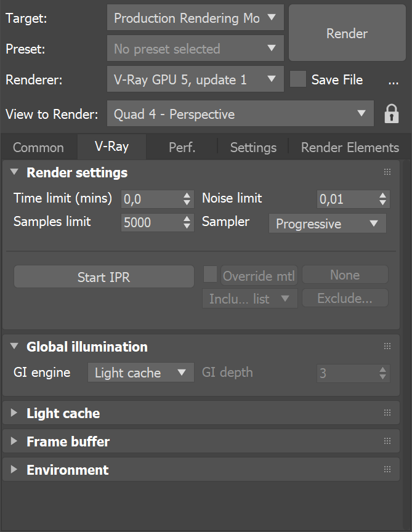Click the Environment rollout drag handle dots
This screenshot has height=532, width=412.
coord(387,469)
